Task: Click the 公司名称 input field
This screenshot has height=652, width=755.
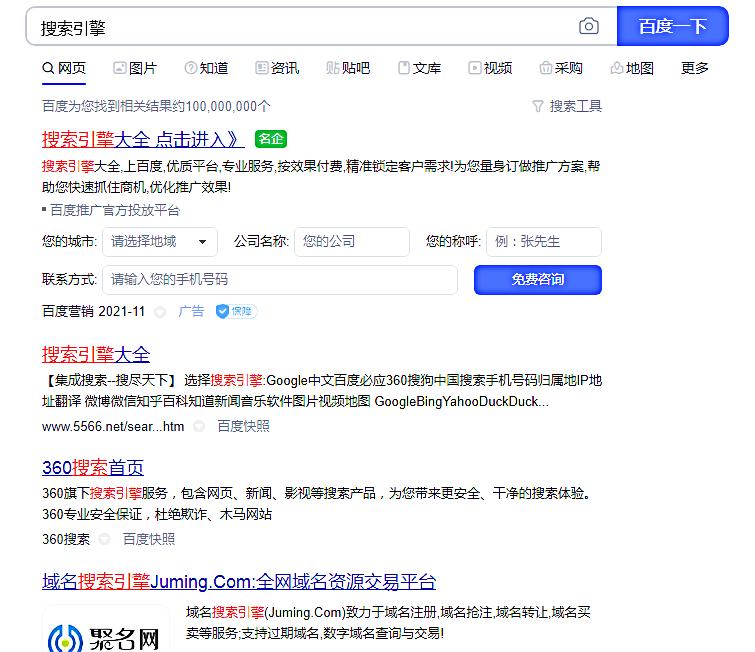Action: tap(352, 242)
